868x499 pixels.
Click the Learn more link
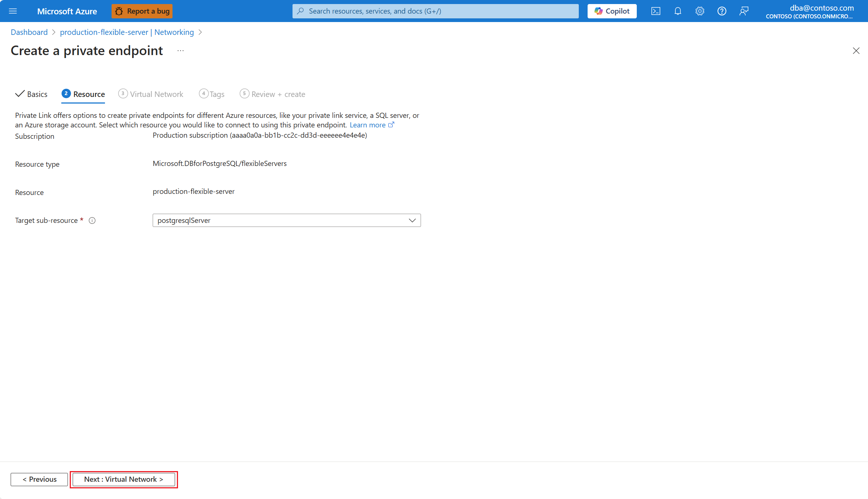368,125
